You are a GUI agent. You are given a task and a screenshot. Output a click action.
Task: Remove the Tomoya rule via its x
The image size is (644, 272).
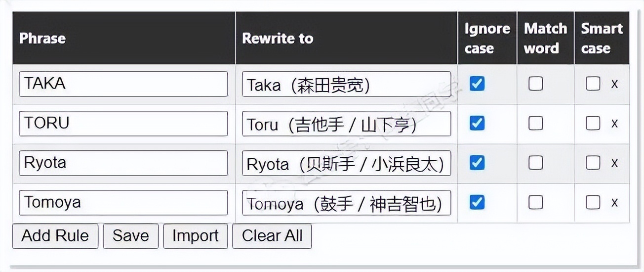click(x=614, y=203)
